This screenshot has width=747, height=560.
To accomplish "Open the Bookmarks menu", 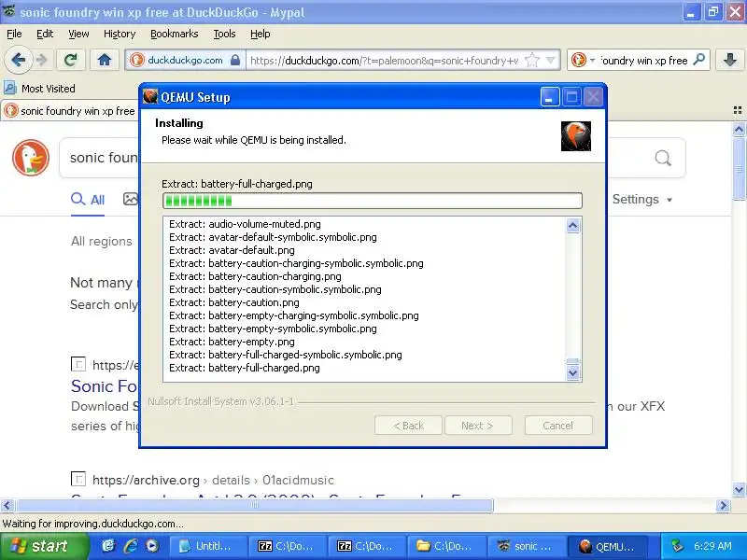I will (x=175, y=34).
